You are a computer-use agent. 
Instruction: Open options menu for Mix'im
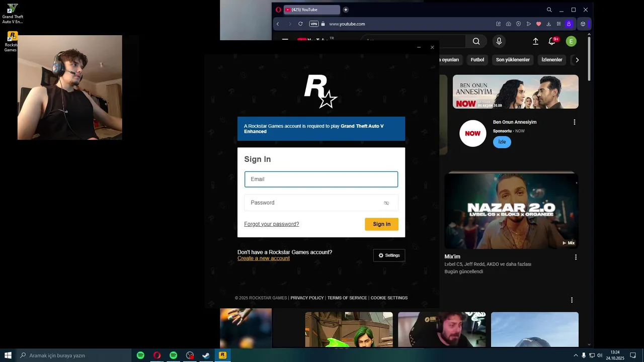[x=576, y=257]
